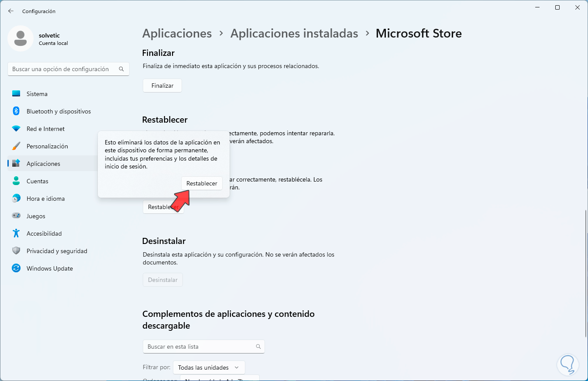Click into the 'Buscar en esta lista' field

[x=203, y=347]
